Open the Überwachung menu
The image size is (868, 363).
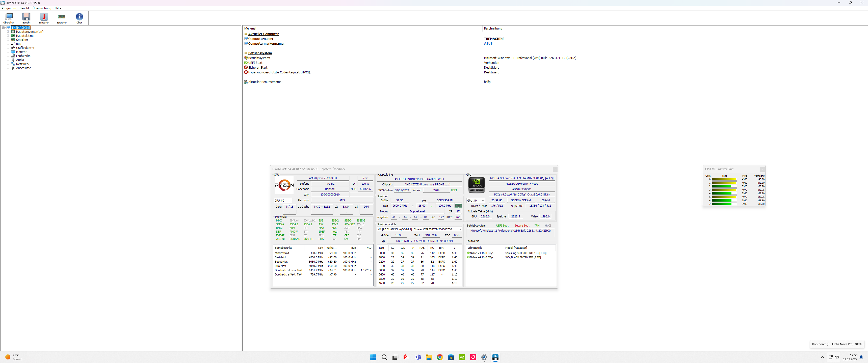pos(42,8)
